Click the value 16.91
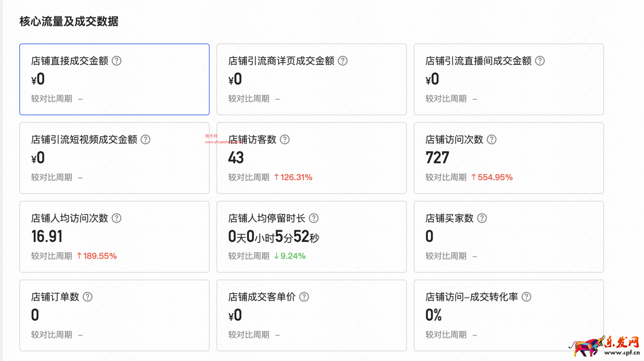 point(47,236)
